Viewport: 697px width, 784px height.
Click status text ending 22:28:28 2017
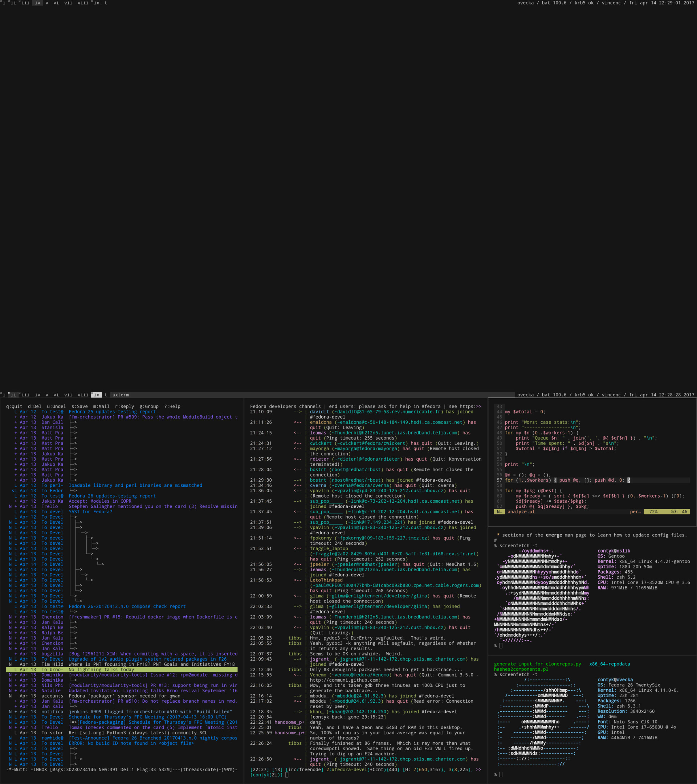coord(605,395)
